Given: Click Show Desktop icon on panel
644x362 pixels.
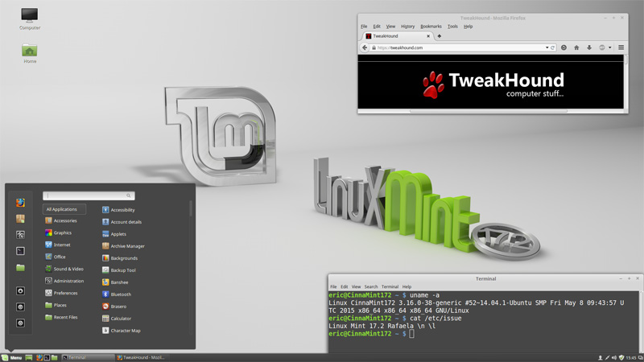Looking at the screenshot, I should pos(29,357).
